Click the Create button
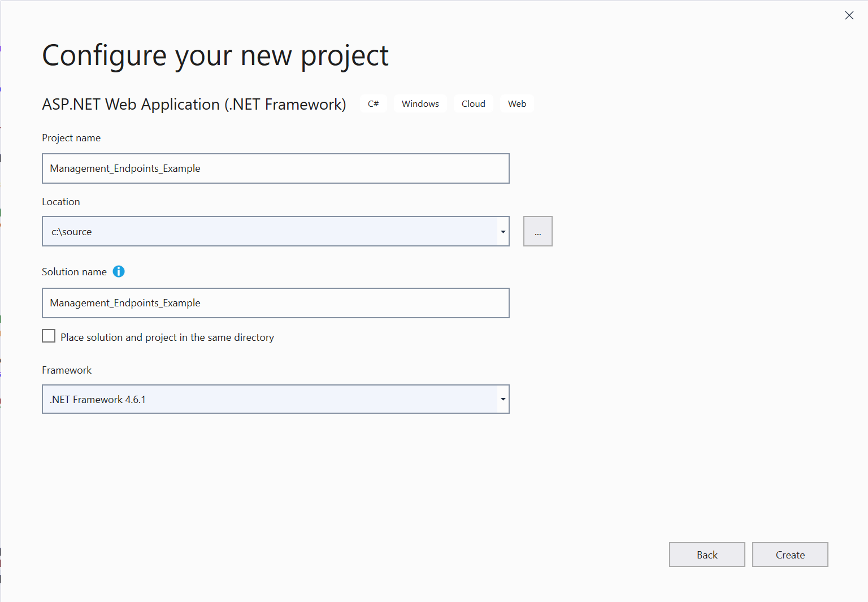The height and width of the screenshot is (602, 868). pyautogui.click(x=789, y=555)
